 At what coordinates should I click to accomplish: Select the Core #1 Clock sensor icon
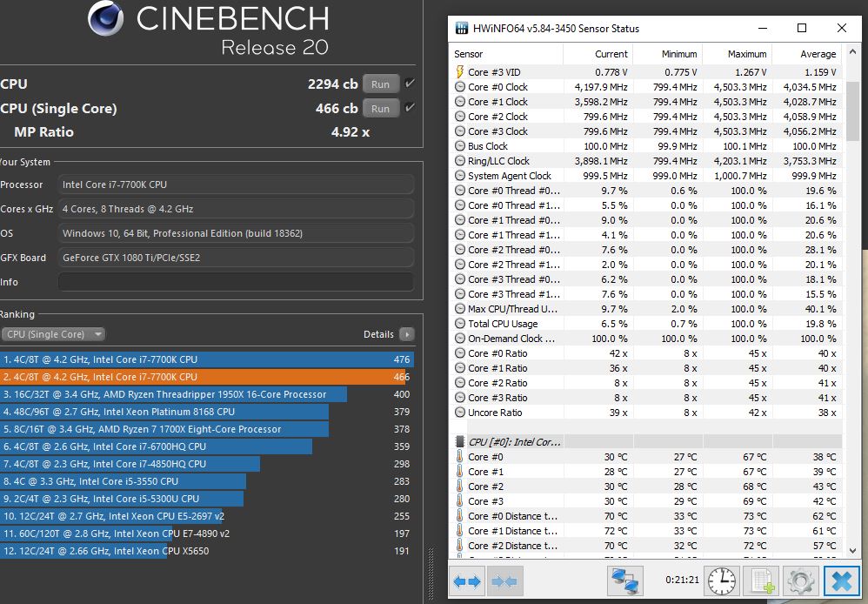459,102
